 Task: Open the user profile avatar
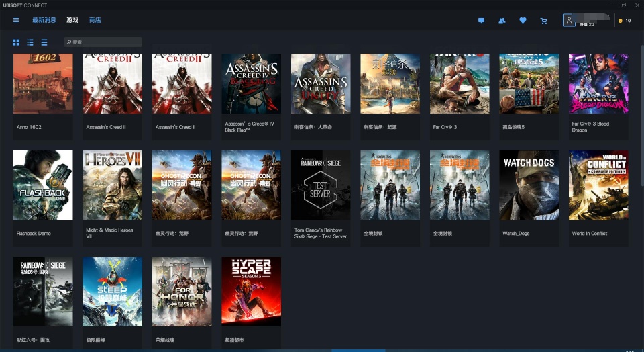pos(569,20)
